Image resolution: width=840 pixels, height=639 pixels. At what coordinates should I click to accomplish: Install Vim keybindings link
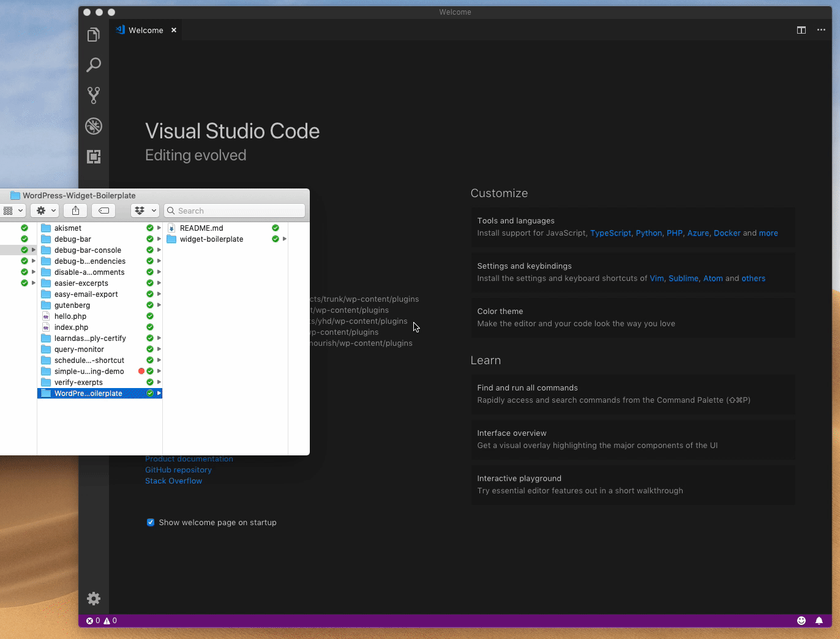point(657,278)
